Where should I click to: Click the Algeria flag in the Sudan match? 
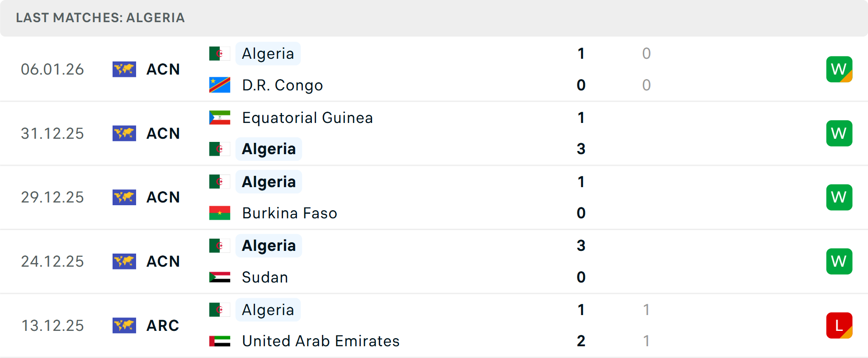(220, 245)
